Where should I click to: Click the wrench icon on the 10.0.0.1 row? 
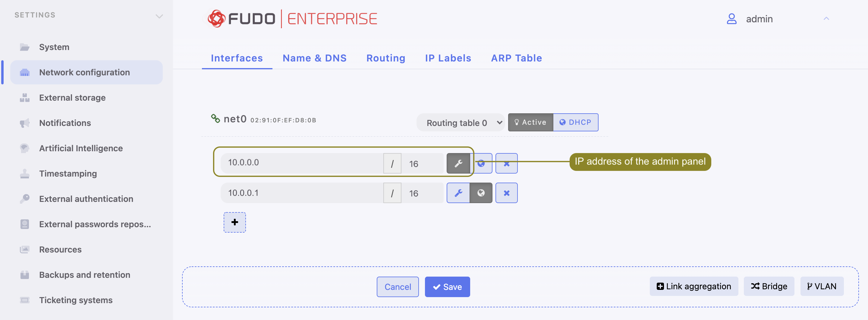point(458,193)
